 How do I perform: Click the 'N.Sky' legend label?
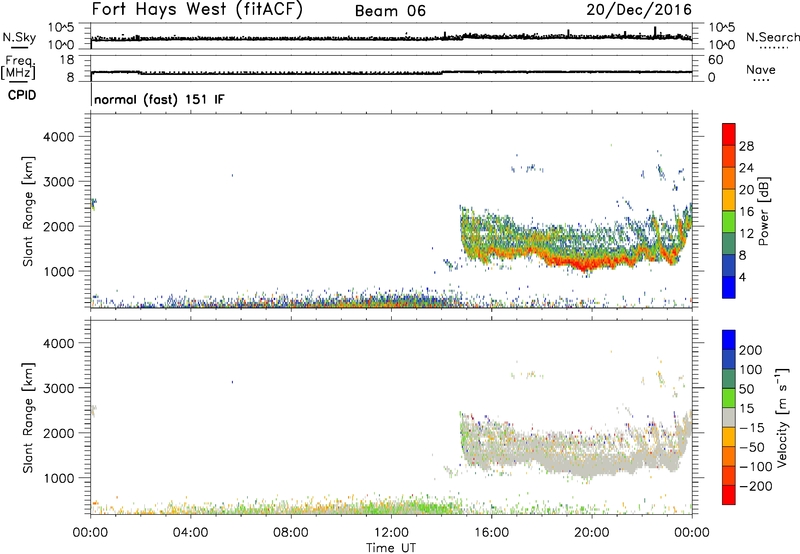click(19, 37)
